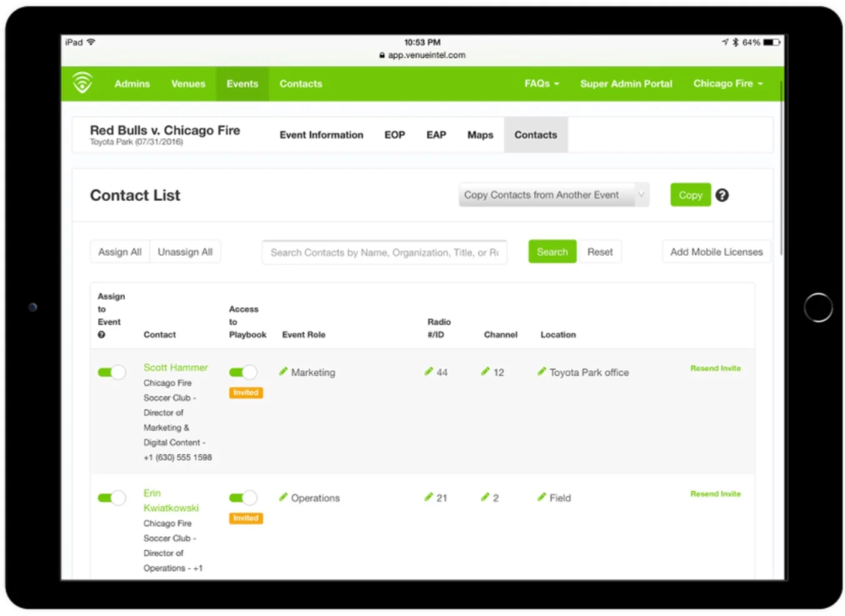Open help question mark next to Copy
The width and height of the screenshot is (845, 616).
[722, 195]
